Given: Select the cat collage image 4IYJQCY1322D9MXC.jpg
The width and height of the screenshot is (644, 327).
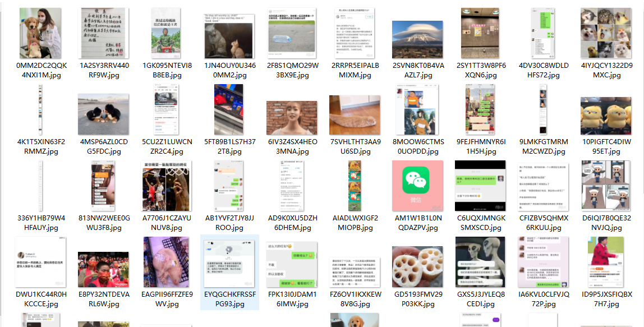Looking at the screenshot, I should pos(606,33).
